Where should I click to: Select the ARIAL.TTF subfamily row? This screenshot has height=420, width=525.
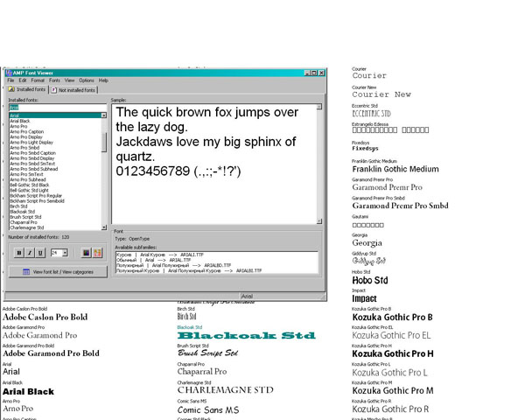217,260
